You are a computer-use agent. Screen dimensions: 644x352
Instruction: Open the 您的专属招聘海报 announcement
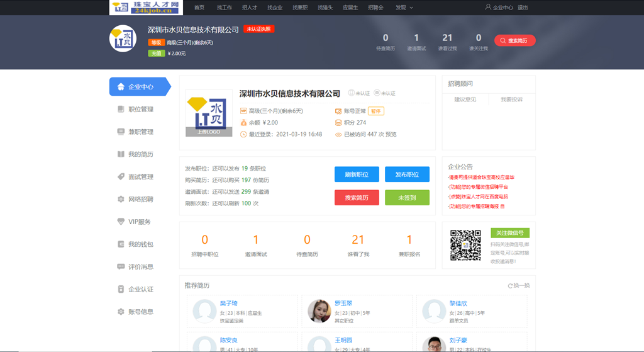point(477,207)
